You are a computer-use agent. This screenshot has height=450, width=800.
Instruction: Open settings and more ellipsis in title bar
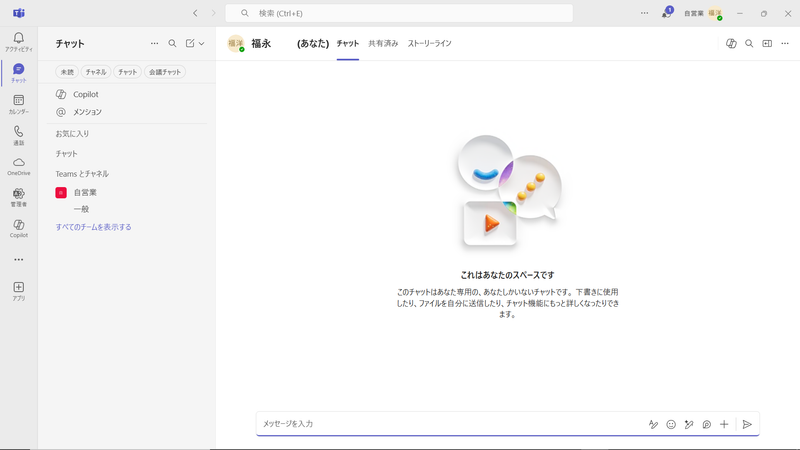coord(644,13)
